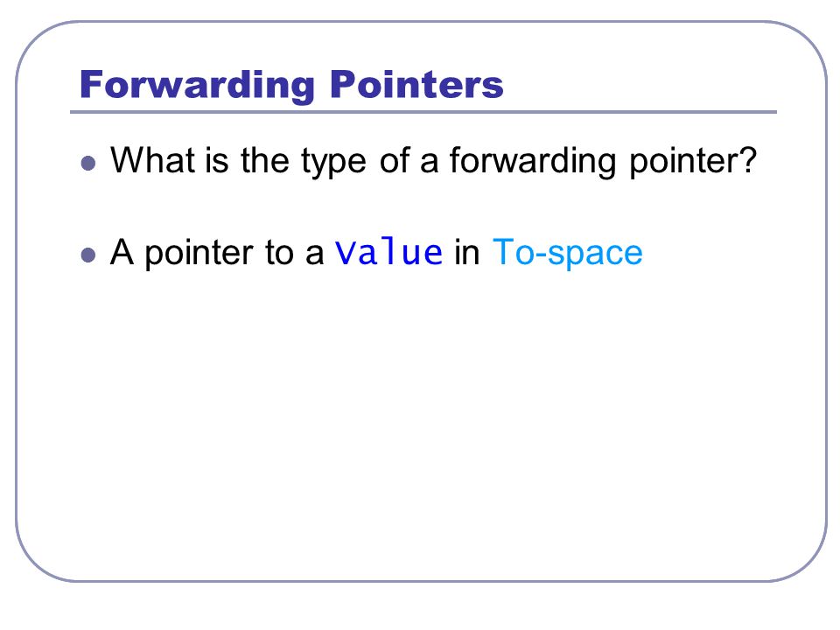840x630 pixels.
Task: Click the word "What" in first bullet
Action: [152, 159]
